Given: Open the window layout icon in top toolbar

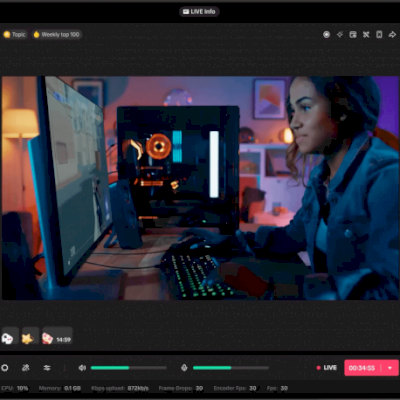Looking at the screenshot, I should pos(353,35).
